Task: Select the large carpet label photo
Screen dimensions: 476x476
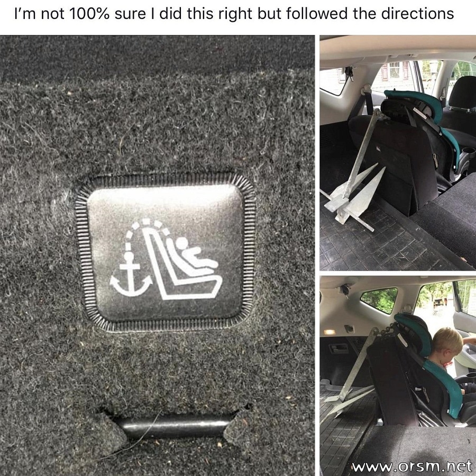Action: coord(157,255)
